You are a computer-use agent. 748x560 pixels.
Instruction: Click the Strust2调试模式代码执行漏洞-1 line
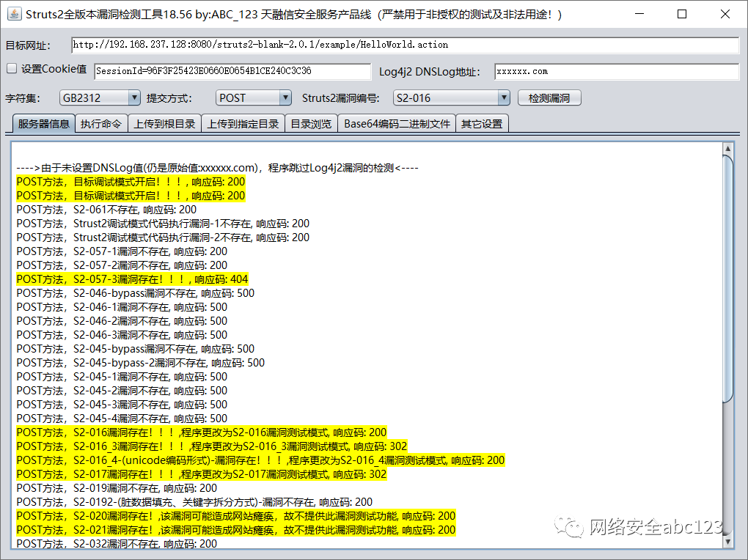coord(163,224)
